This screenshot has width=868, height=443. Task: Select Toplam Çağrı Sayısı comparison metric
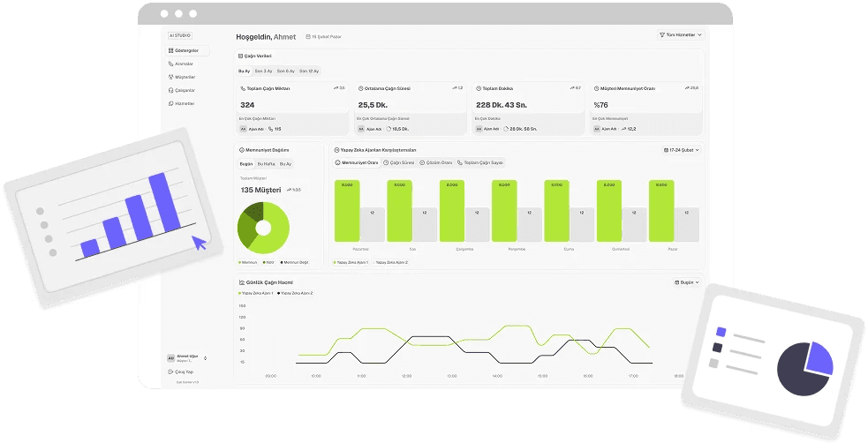coord(480,162)
